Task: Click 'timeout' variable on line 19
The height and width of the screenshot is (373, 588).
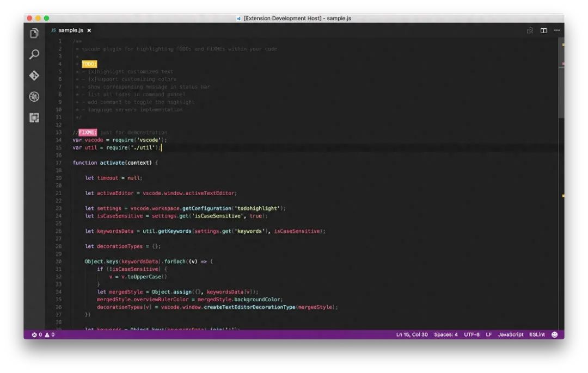Action: 108,178
